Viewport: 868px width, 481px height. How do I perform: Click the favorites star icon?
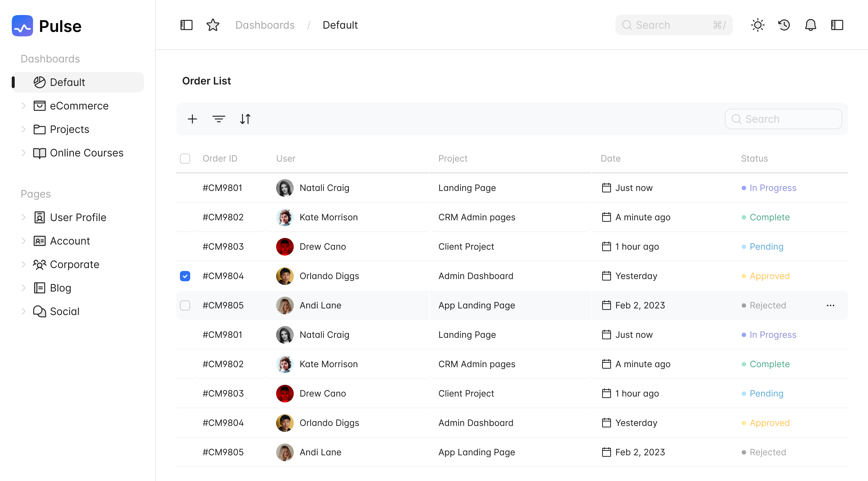213,25
